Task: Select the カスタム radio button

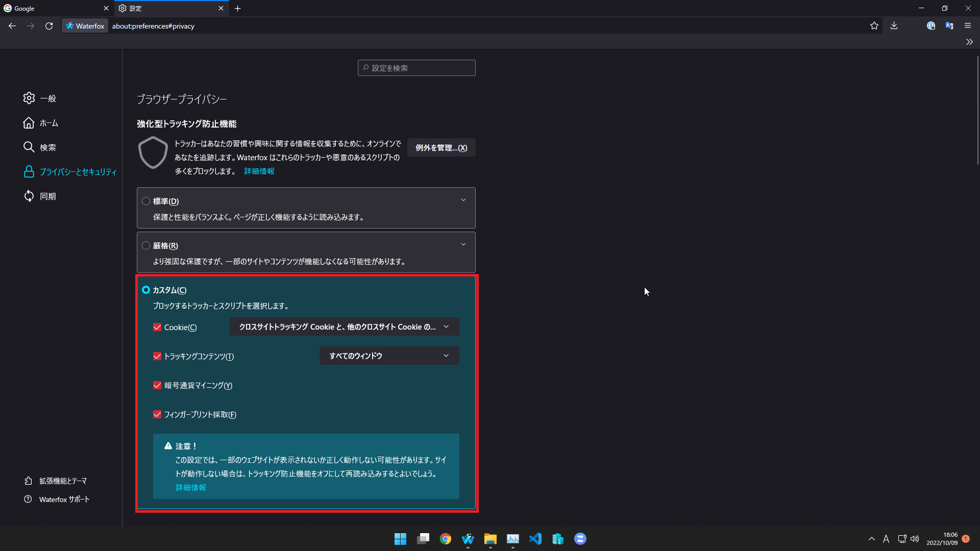Action: pyautogui.click(x=145, y=290)
